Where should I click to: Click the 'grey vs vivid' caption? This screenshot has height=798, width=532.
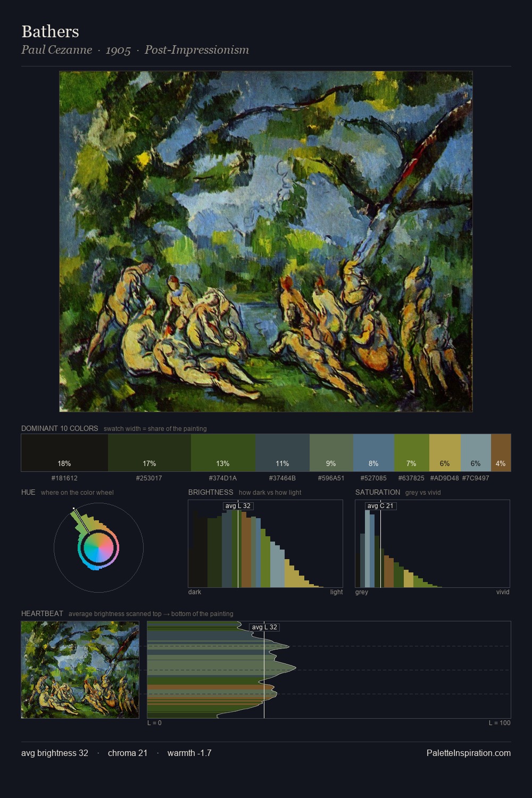click(423, 493)
